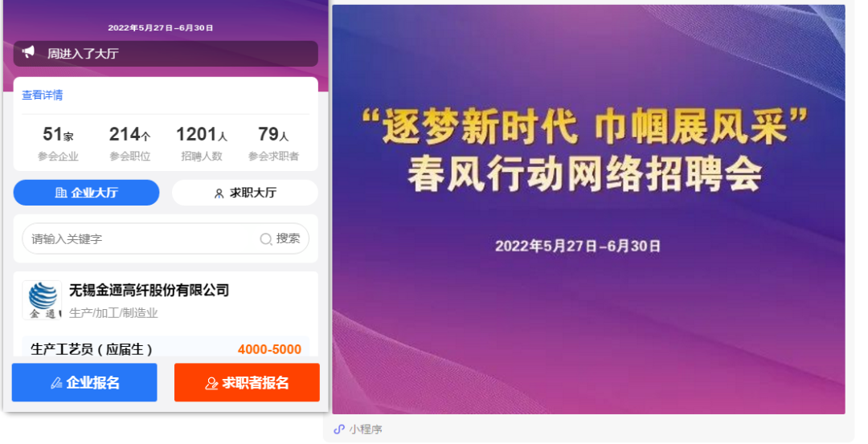Click the 周进入了大厅 announcement bar

(x=166, y=54)
